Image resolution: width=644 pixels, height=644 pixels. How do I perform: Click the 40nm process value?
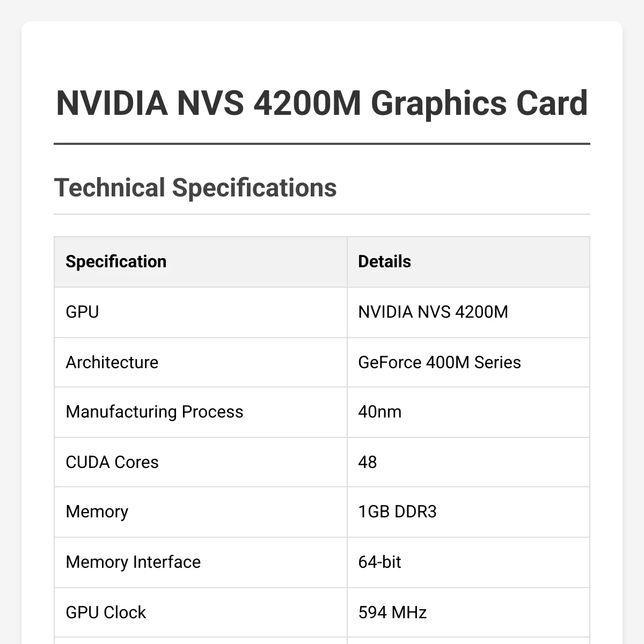380,412
